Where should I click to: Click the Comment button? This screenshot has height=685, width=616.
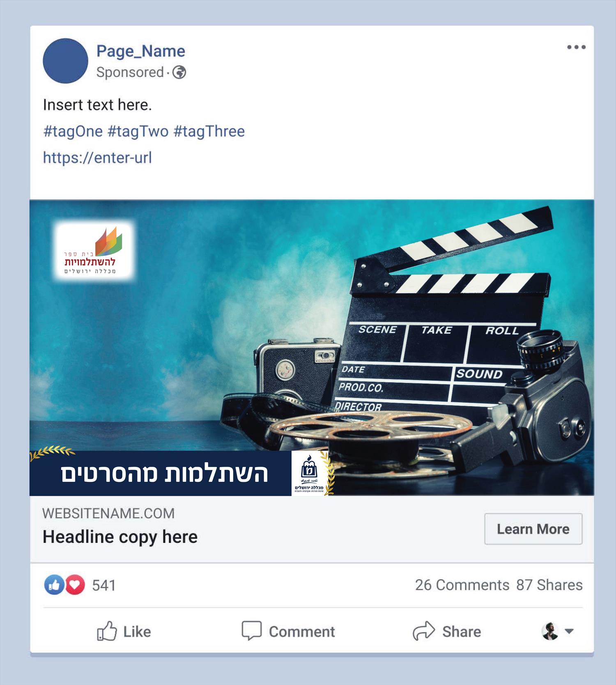288,631
